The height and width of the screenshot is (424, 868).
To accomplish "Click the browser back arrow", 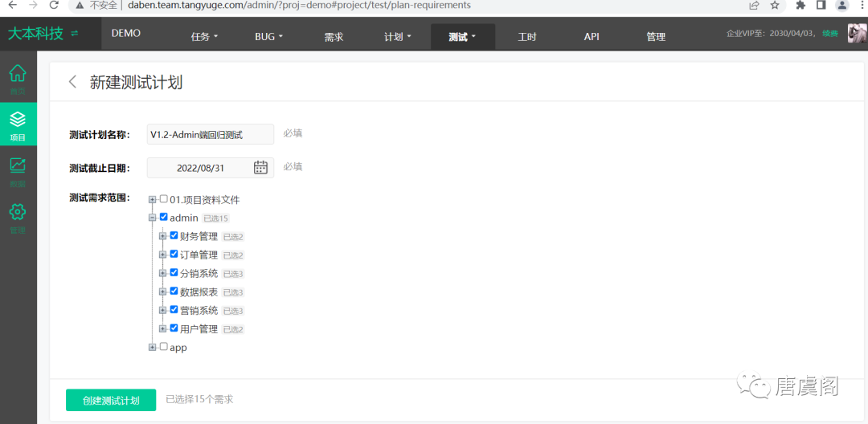I will (x=12, y=5).
